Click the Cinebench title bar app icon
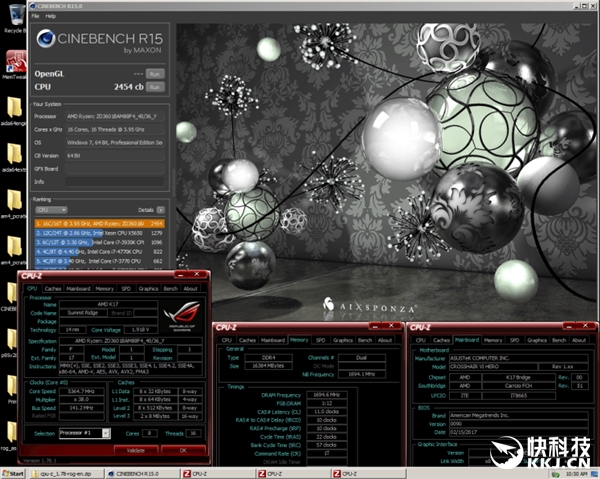This screenshot has height=479, width=600. point(33,6)
